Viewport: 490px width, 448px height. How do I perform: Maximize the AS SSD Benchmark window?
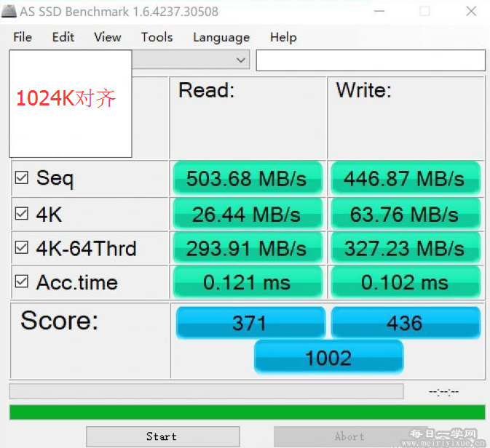pyautogui.click(x=424, y=11)
